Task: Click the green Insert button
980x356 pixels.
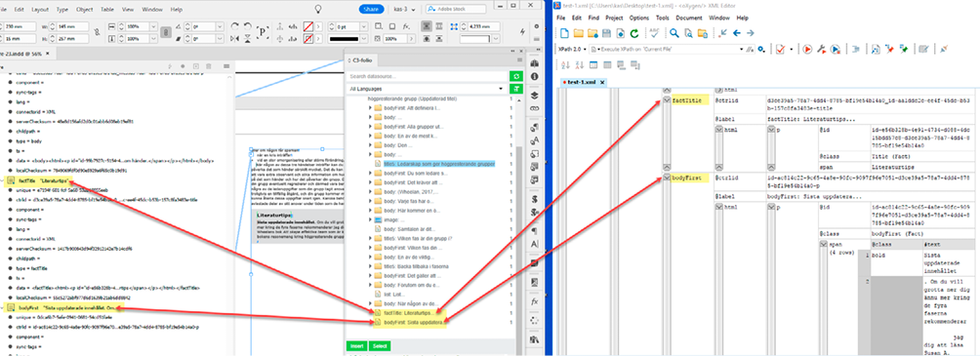Action: pyautogui.click(x=357, y=345)
